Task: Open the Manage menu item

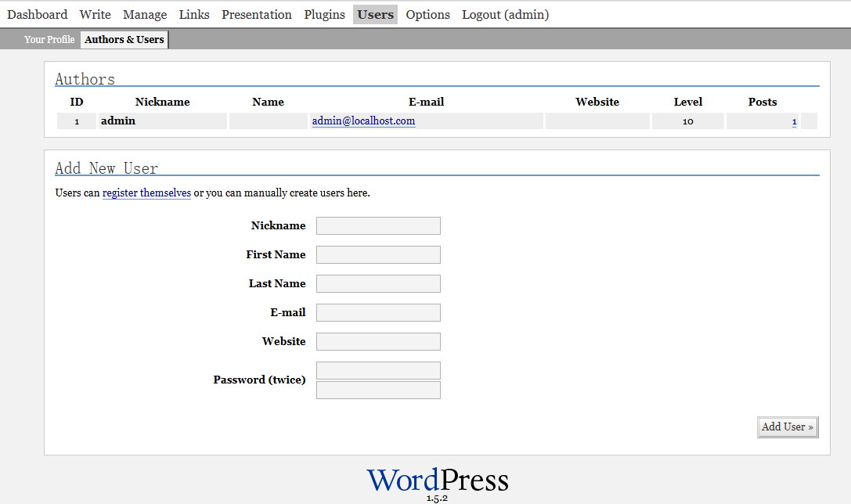Action: pyautogui.click(x=145, y=15)
